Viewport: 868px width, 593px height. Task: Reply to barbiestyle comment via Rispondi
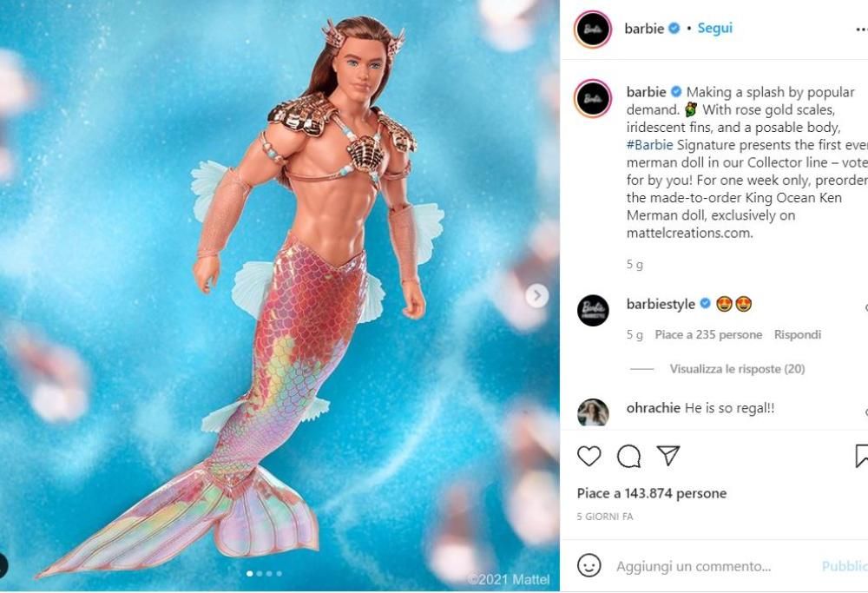(x=797, y=334)
